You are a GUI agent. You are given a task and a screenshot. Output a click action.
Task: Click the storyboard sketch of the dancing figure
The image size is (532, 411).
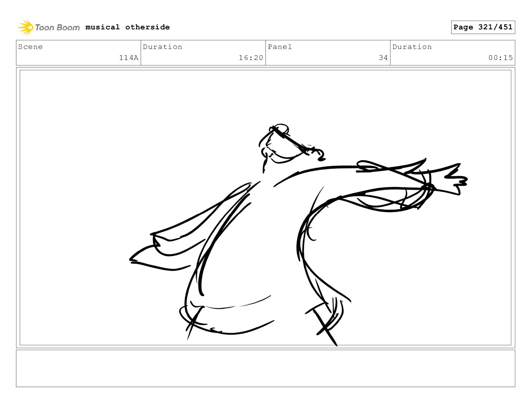(298, 235)
